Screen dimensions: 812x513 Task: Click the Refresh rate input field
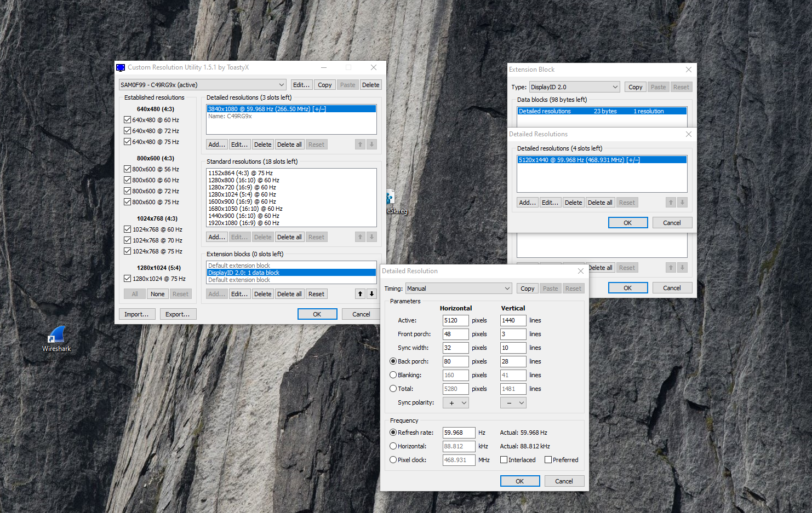coord(458,433)
